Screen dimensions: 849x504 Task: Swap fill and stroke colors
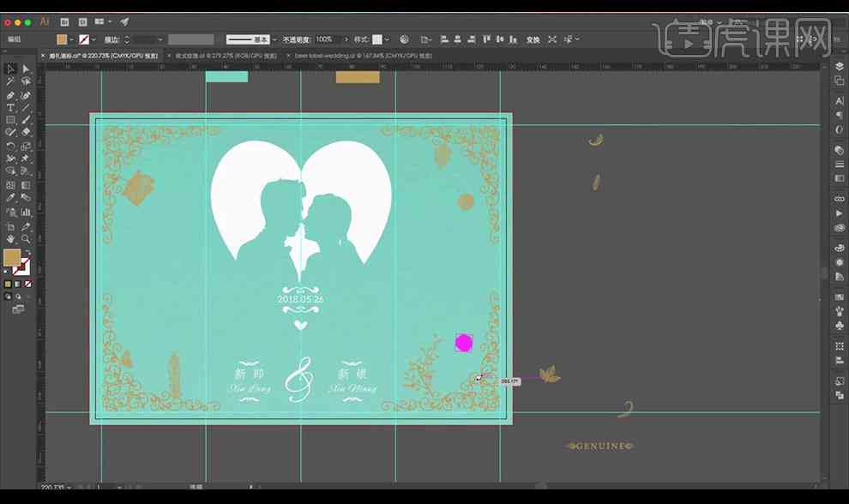pyautogui.click(x=27, y=253)
